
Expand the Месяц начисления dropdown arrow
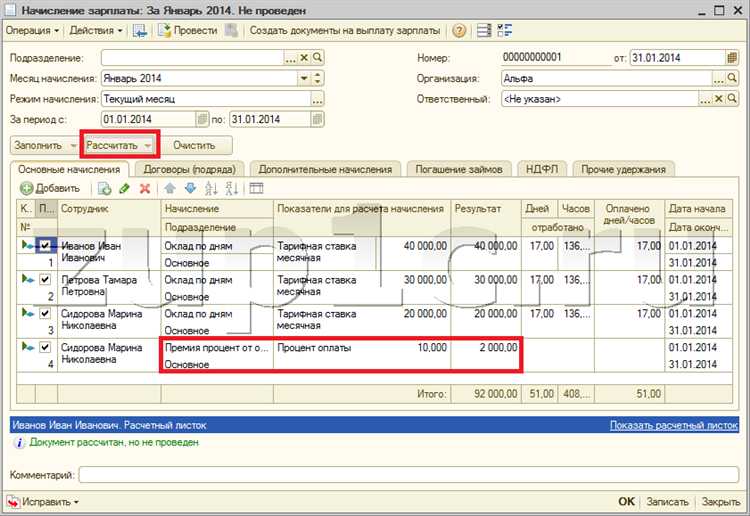(x=304, y=78)
